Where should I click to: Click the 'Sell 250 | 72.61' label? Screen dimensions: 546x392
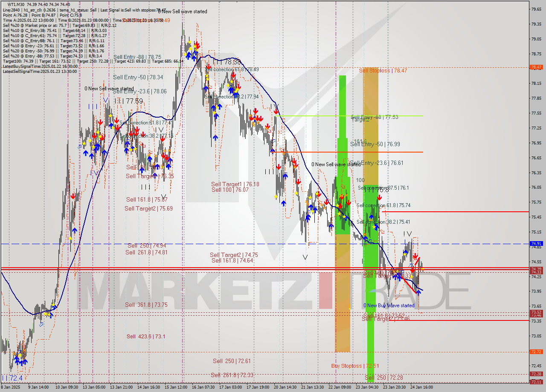232,361
